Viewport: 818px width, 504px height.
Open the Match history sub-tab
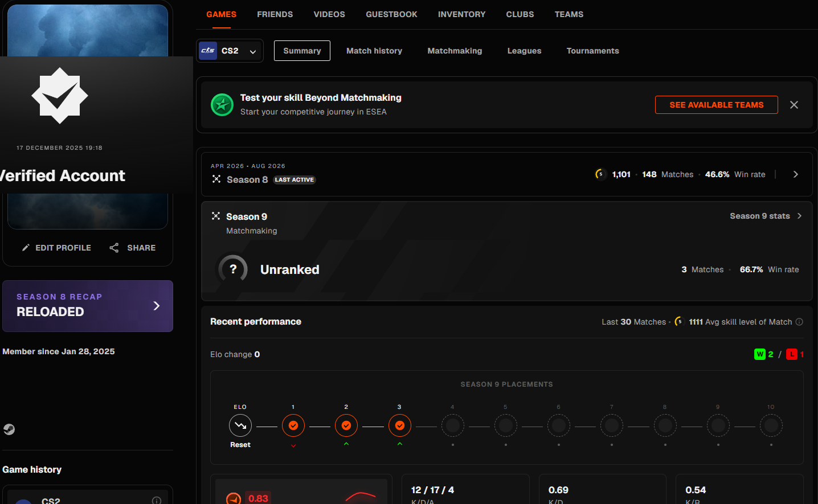coord(374,51)
